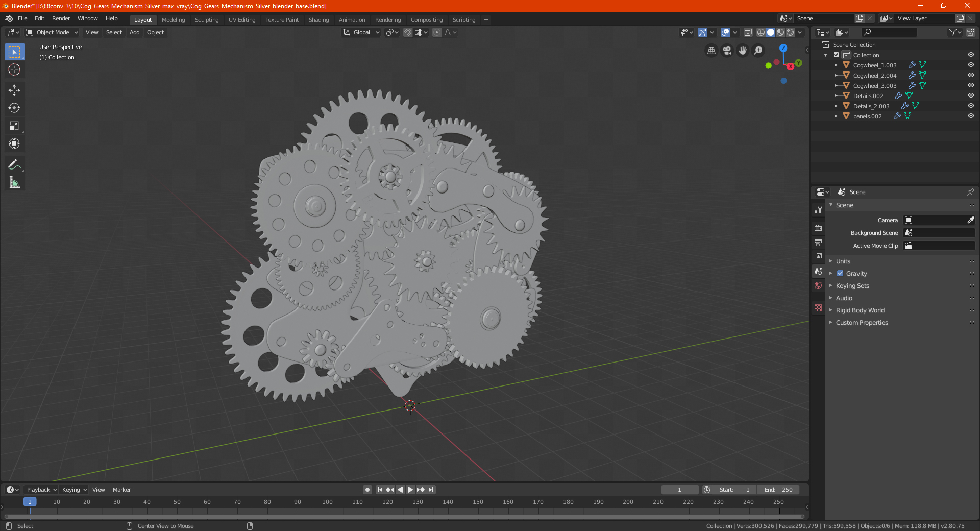This screenshot has height=531, width=980.
Task: Open the Output properties tab
Action: tap(818, 242)
